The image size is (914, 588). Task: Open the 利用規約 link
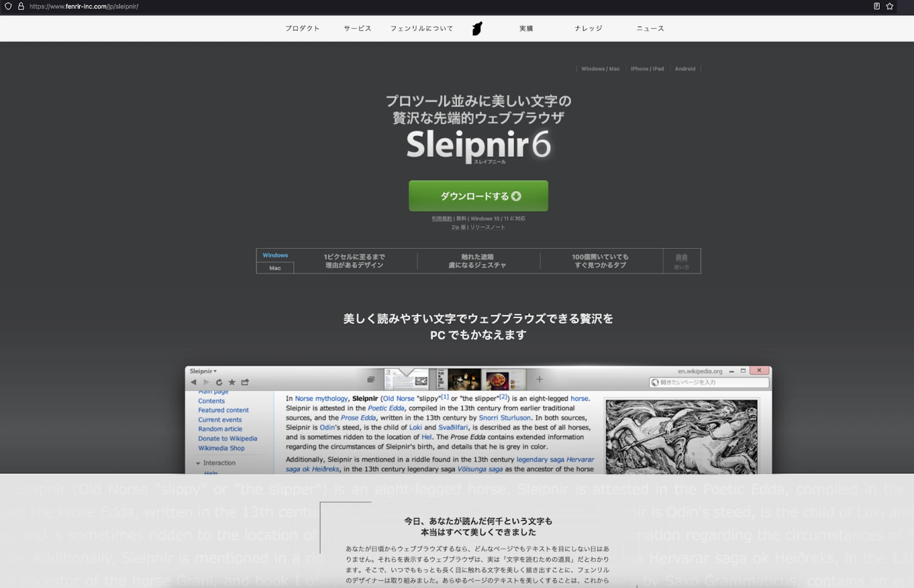point(442,218)
